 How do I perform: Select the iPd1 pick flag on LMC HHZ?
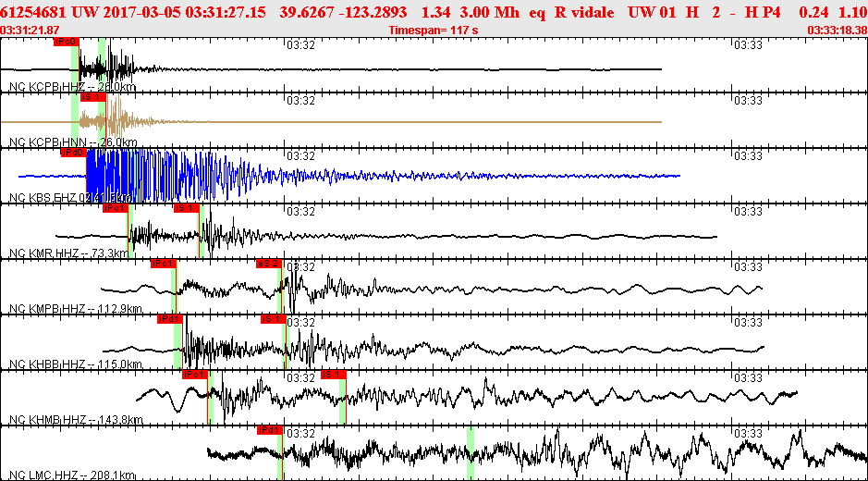[x=270, y=429]
